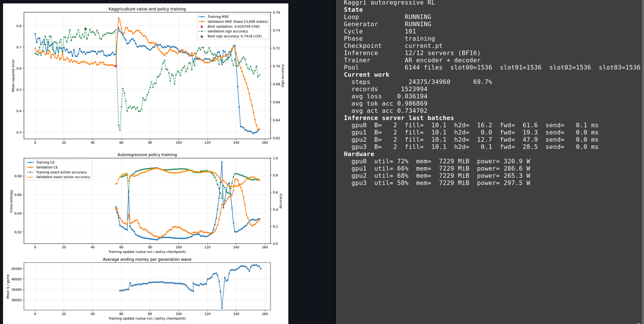Screen dimensions: 644x324
Task: Click "slot01=1536" in the Pool row
Action: pos(520,68)
